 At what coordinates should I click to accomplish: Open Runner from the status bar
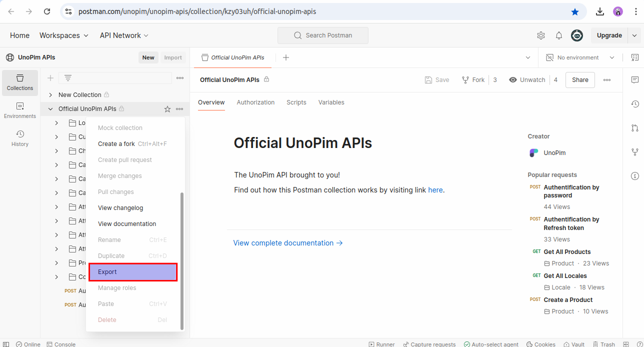[x=381, y=344]
